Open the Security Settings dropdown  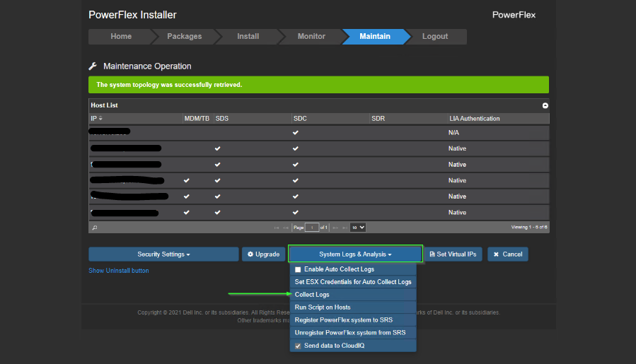163,254
